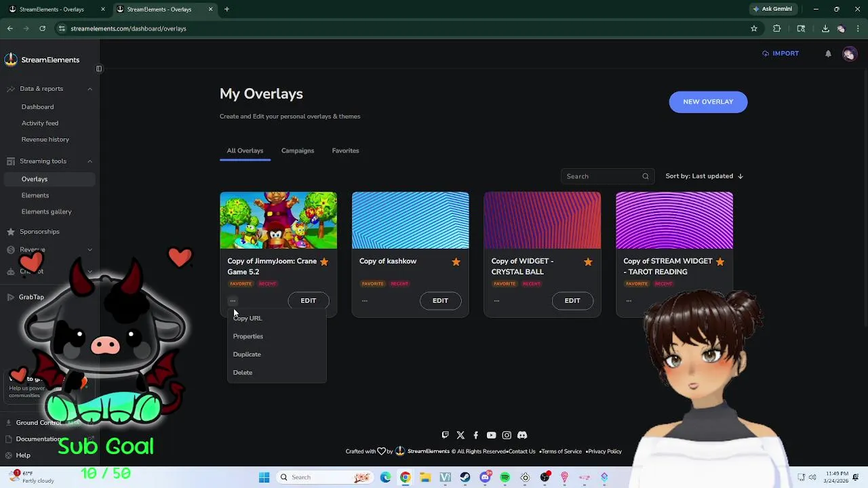
Task: Open a new browser tab
Action: pos(226,9)
